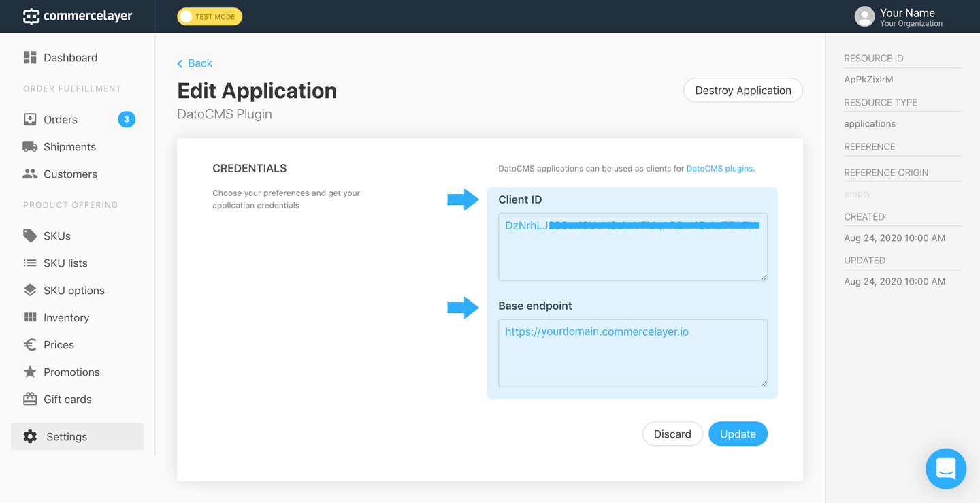Viewport: 980px width, 503px height.
Task: Open Promotions page
Action: (x=71, y=372)
